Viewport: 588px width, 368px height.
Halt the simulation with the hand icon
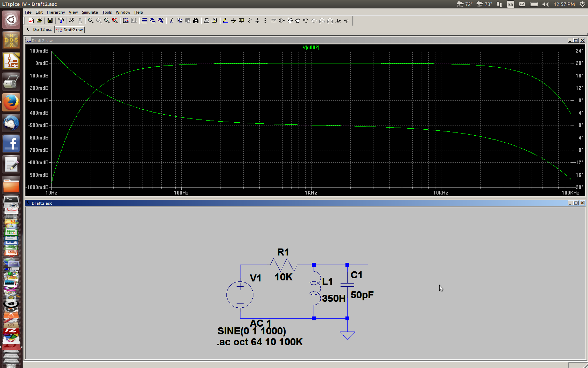pyautogui.click(x=80, y=21)
